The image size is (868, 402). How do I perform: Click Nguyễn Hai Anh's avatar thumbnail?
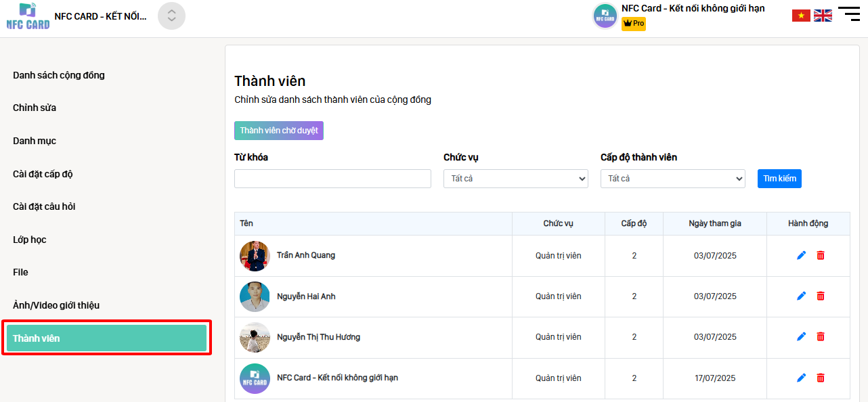(x=255, y=296)
